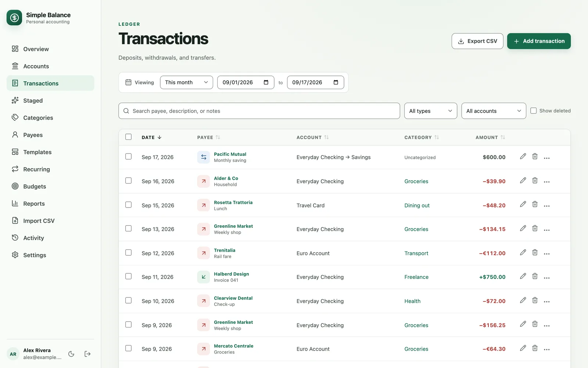Edit the Rosetta Trattoria transaction
The width and height of the screenshot is (588, 368).
(x=523, y=204)
